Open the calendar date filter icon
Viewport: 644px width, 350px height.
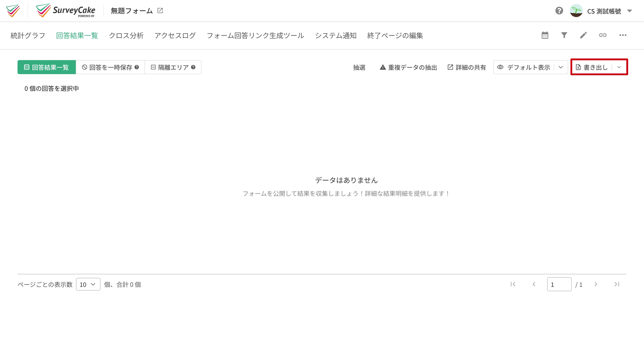[x=545, y=35]
